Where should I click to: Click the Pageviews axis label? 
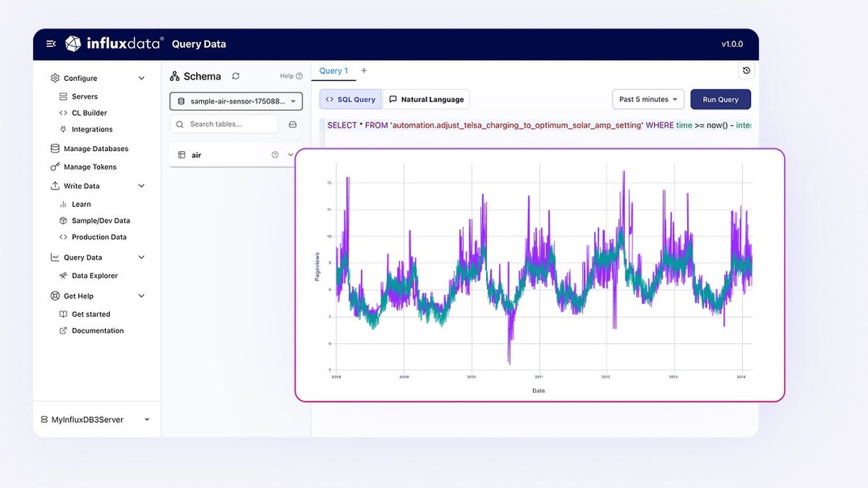(x=317, y=267)
